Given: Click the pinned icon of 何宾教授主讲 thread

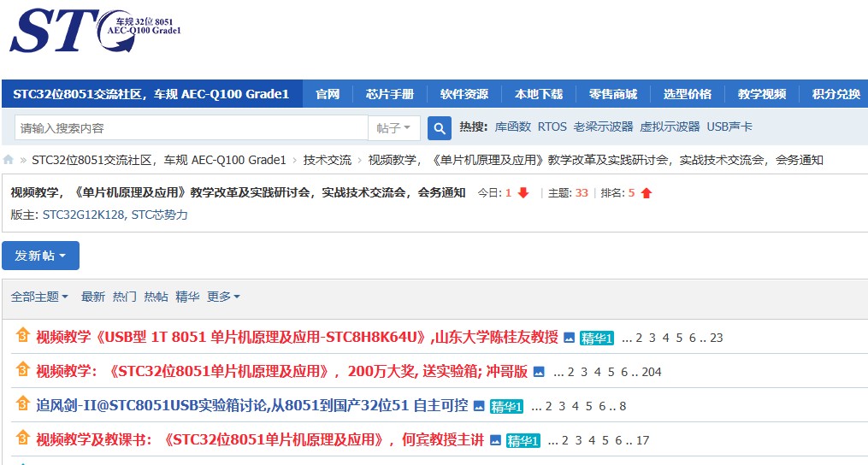Looking at the screenshot, I should [x=22, y=439].
